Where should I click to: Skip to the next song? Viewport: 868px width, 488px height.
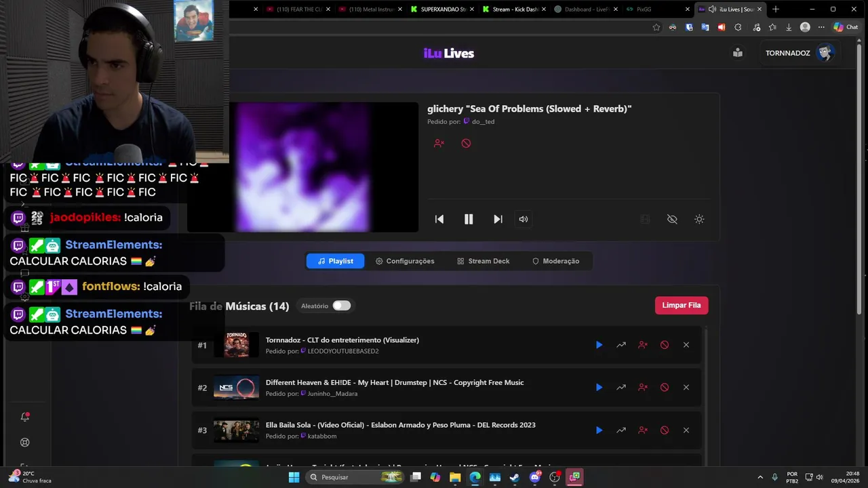[498, 219]
